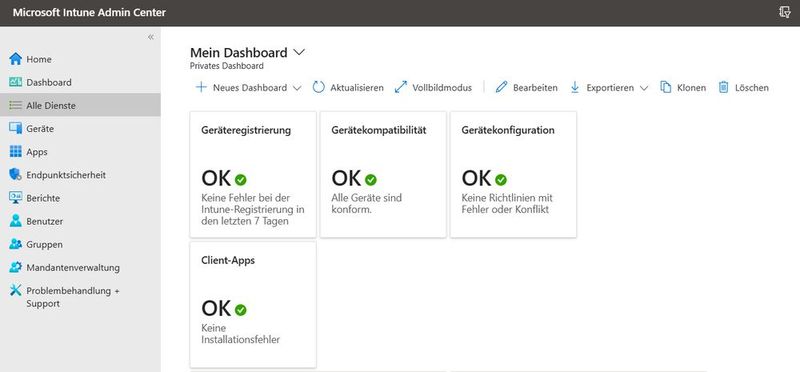The height and width of the screenshot is (372, 800).
Task: Click green check on Geräteregistrierung tile
Action: (x=241, y=180)
